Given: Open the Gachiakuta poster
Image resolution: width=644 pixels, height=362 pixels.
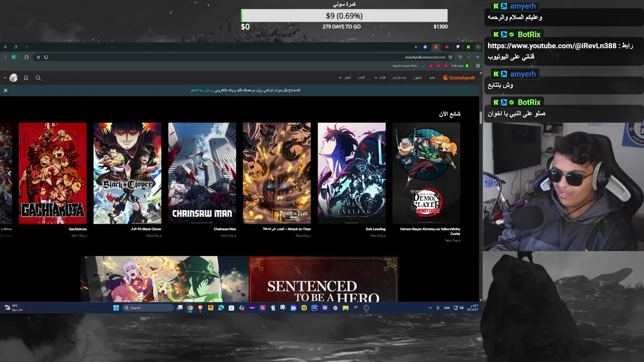Looking at the screenshot, I should point(53,173).
